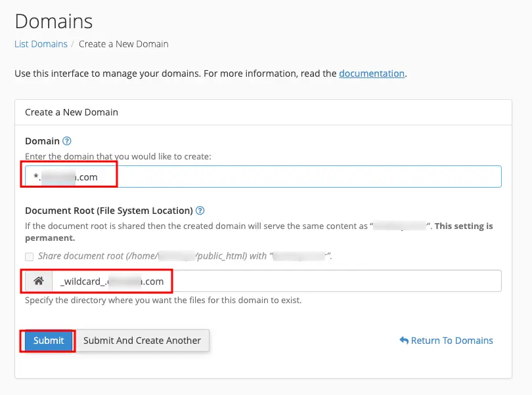Go to List Domains breadcrumb

point(41,44)
